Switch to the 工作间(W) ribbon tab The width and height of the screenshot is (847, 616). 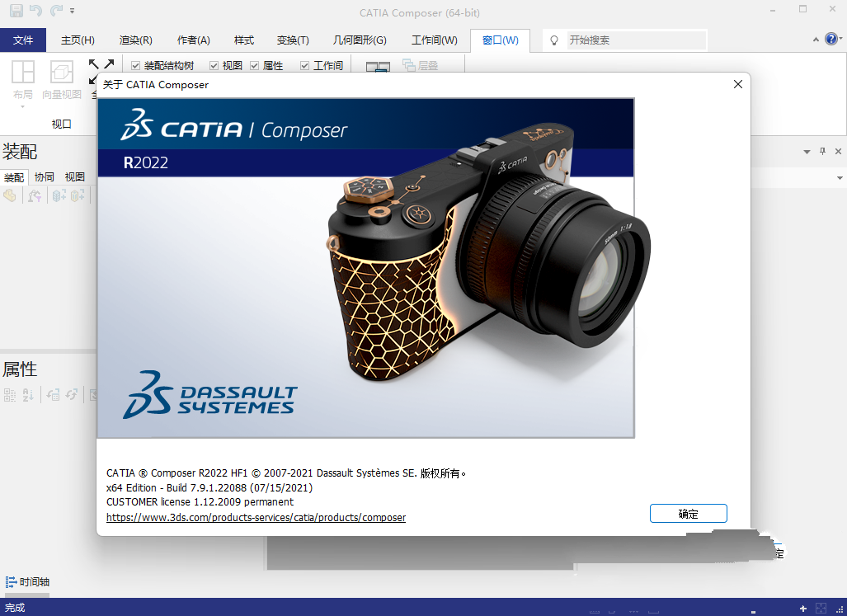[x=435, y=40]
